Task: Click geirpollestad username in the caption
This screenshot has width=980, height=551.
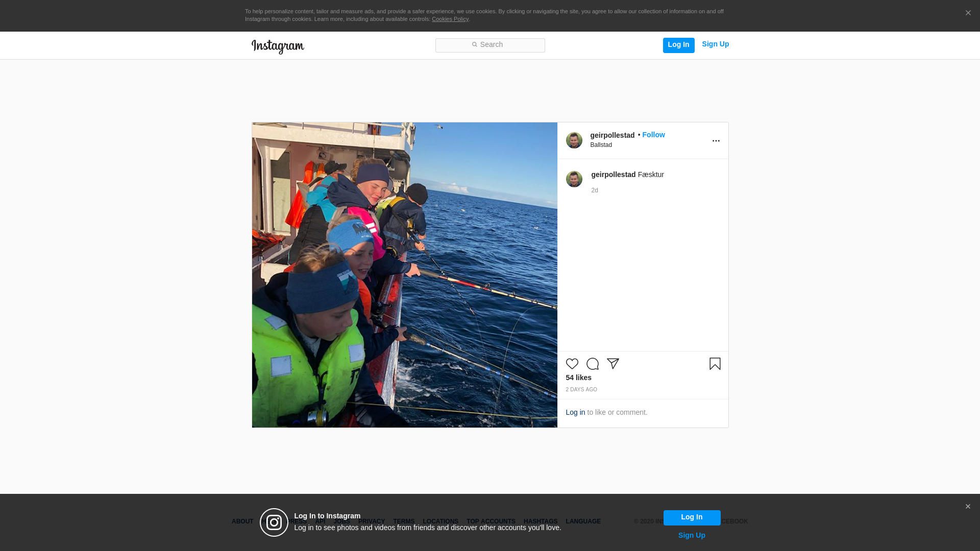Action: pyautogui.click(x=614, y=174)
